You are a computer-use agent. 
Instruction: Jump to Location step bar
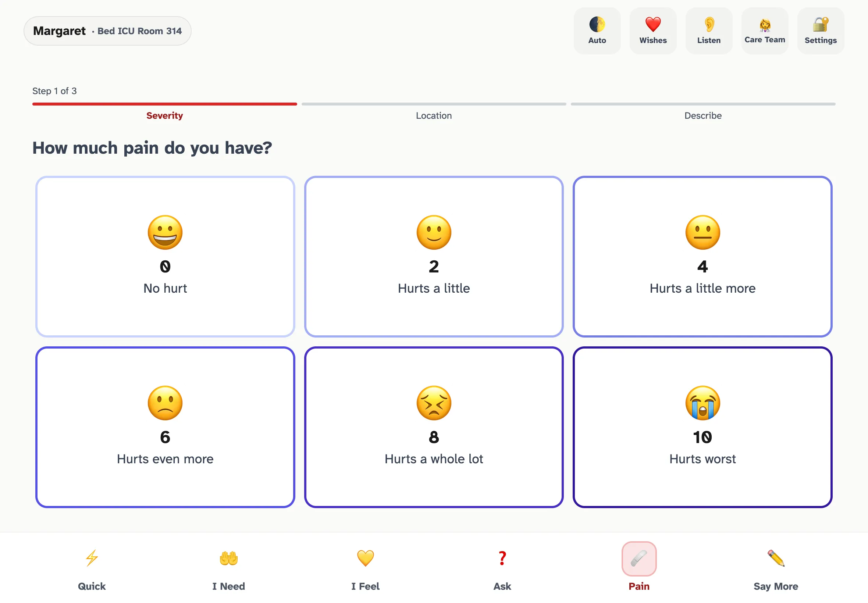point(434,104)
